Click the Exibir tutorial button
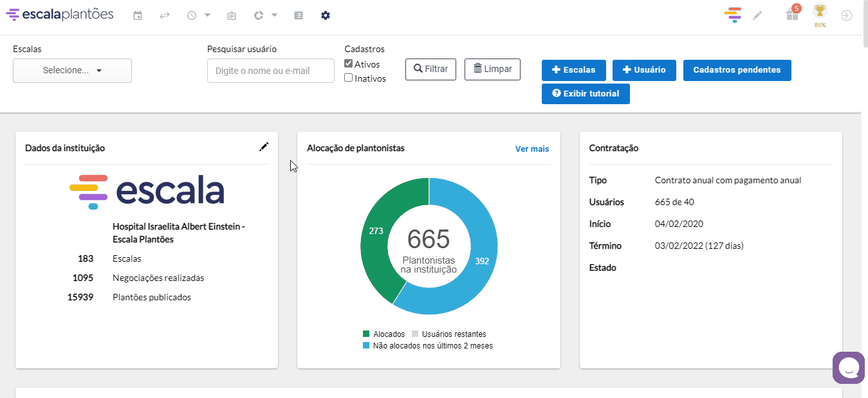The width and height of the screenshot is (868, 398). pyautogui.click(x=586, y=93)
